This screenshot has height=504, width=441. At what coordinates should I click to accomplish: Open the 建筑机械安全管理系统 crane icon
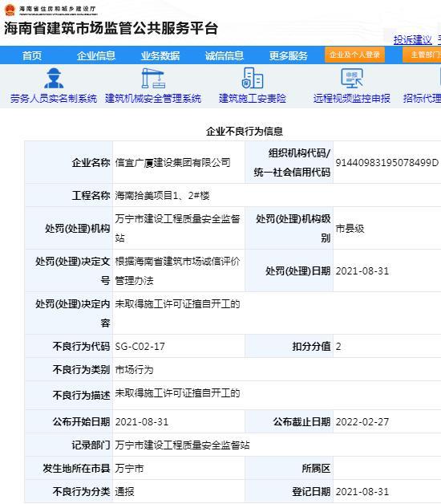click(x=153, y=78)
